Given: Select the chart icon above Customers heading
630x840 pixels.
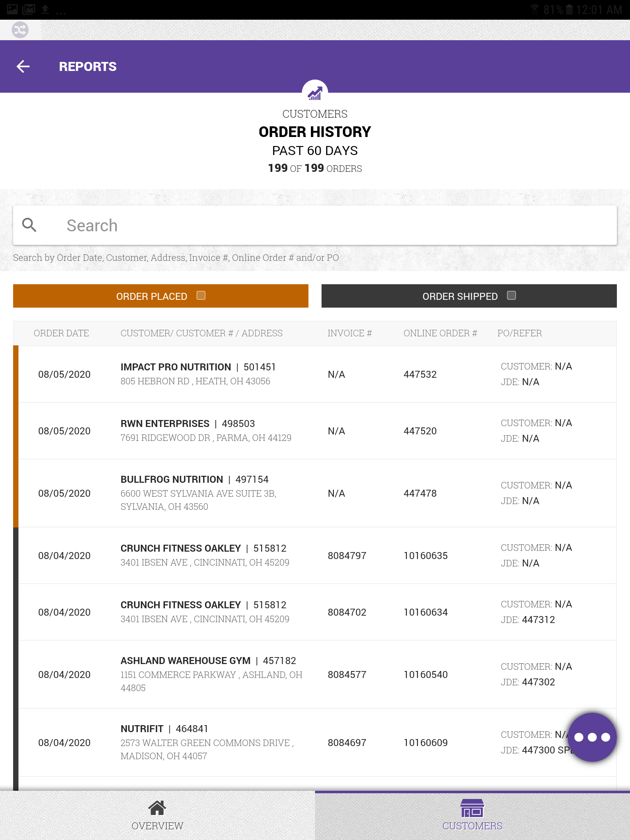Looking at the screenshot, I should (314, 94).
